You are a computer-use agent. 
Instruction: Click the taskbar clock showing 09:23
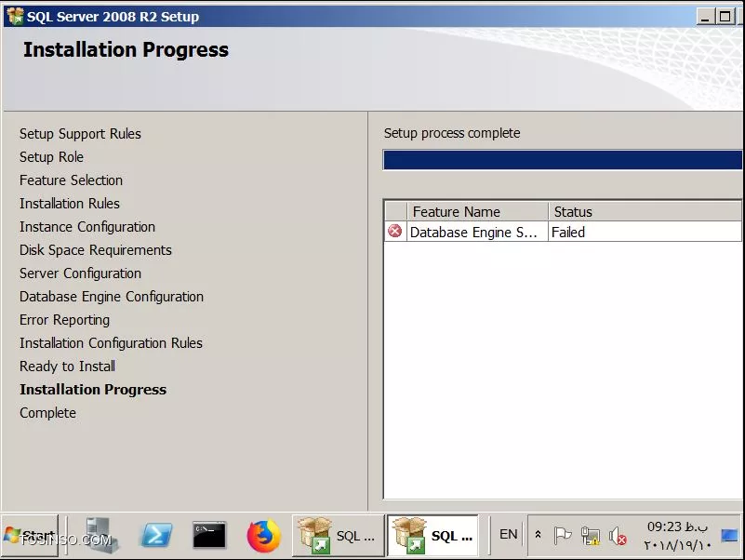pyautogui.click(x=677, y=527)
